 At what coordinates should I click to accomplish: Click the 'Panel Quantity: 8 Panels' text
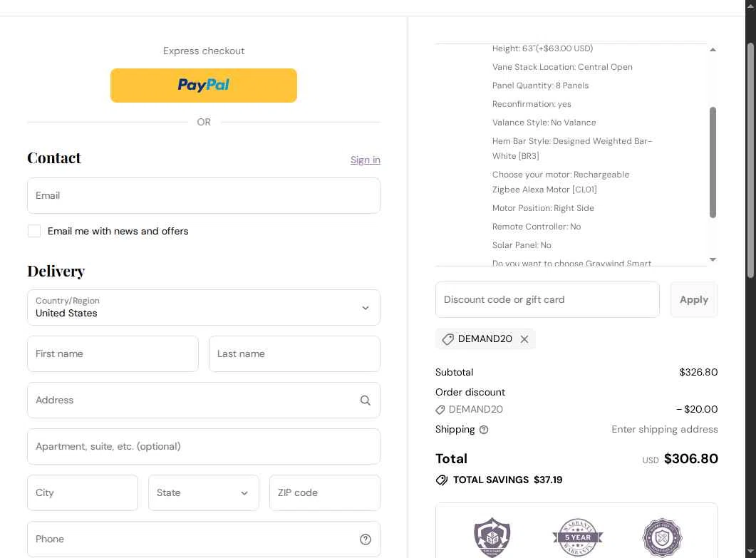click(541, 86)
